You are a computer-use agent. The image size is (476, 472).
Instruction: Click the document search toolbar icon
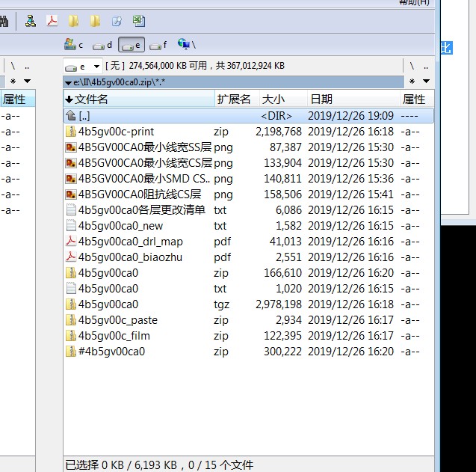117,21
